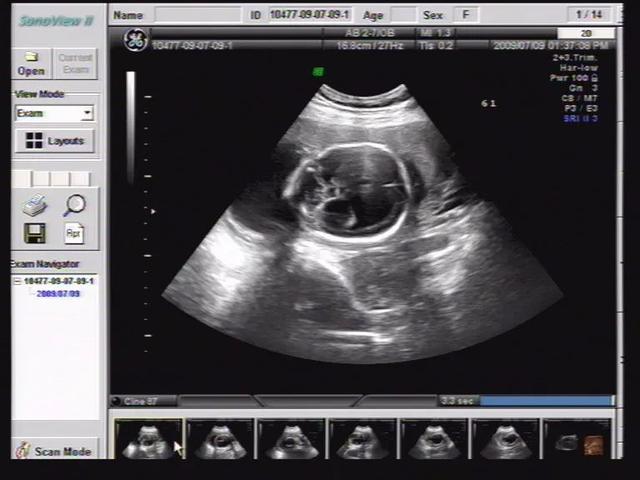Select the third ultrasound thumbnail in the strip

291,440
